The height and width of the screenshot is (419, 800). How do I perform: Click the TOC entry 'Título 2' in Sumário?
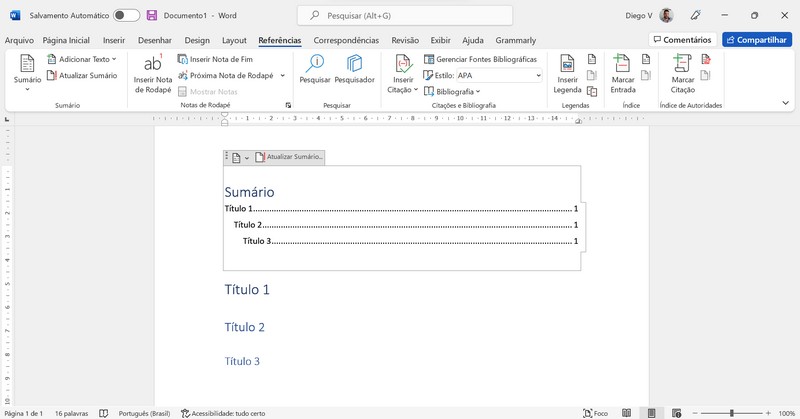click(406, 225)
